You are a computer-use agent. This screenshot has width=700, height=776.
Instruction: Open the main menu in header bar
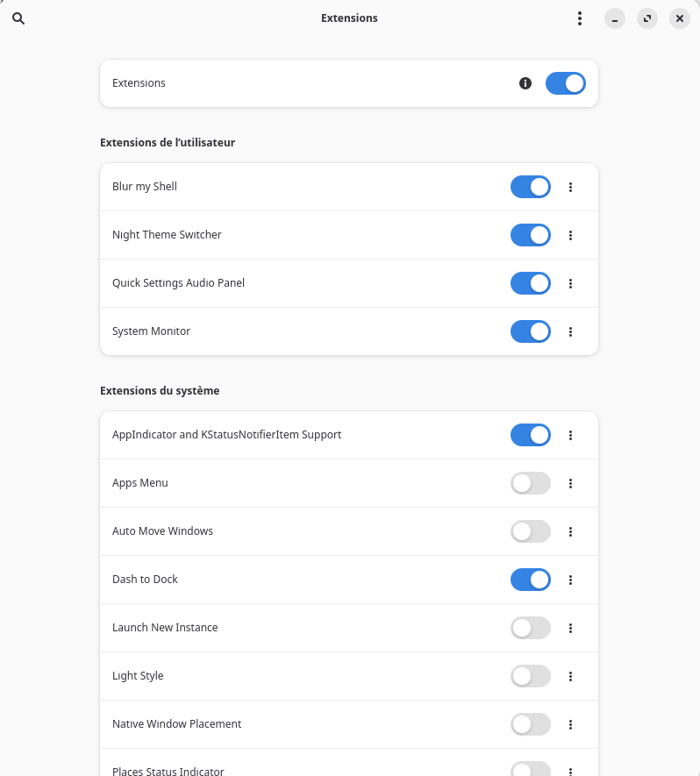(x=579, y=18)
